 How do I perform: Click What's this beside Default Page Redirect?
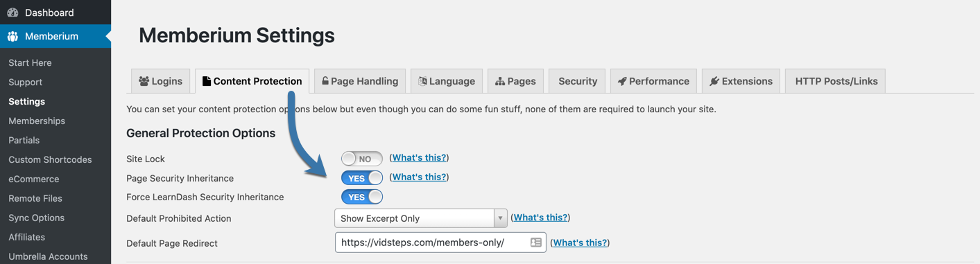(581, 243)
